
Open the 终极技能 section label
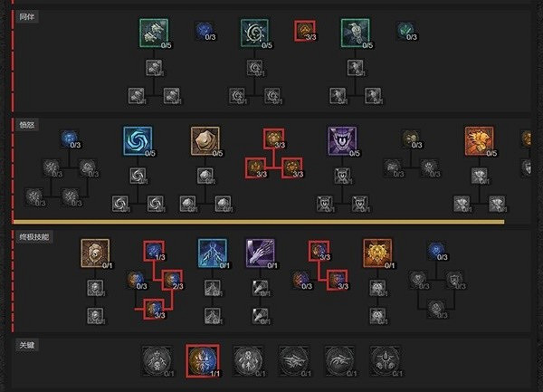click(x=34, y=237)
